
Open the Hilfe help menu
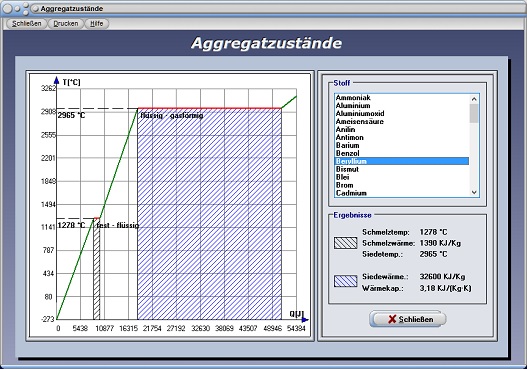tap(97, 24)
